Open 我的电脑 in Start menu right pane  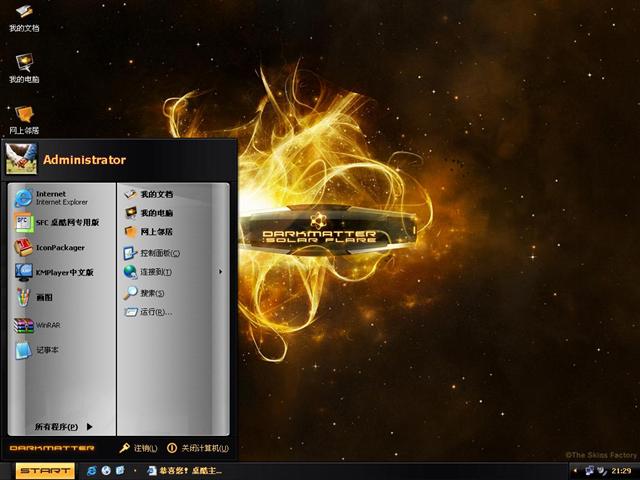173,213
